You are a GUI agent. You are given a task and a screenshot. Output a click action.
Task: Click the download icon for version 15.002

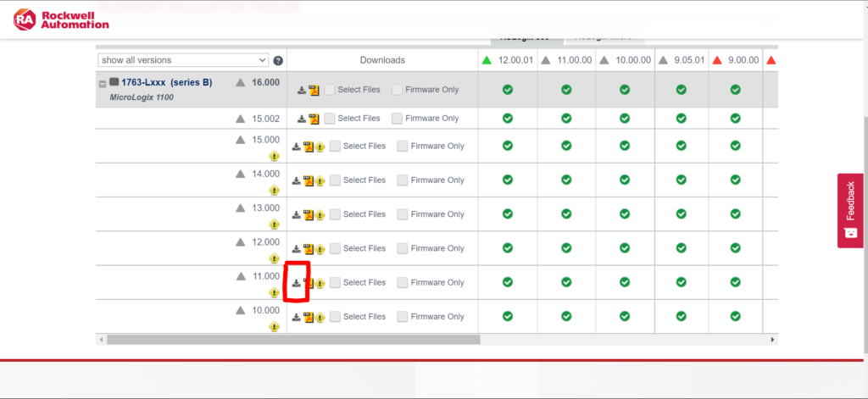click(302, 119)
